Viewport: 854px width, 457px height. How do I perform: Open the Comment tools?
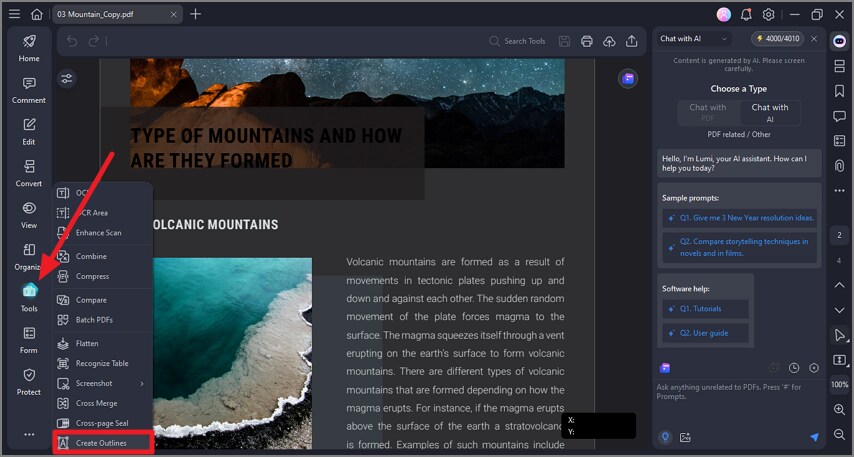[29, 90]
